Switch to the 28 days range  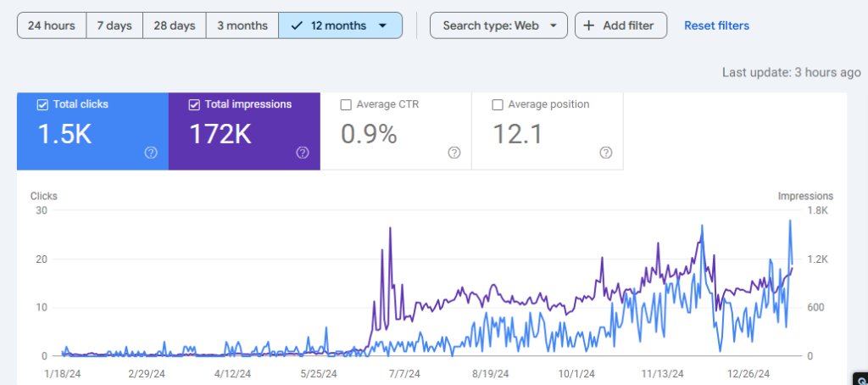175,25
